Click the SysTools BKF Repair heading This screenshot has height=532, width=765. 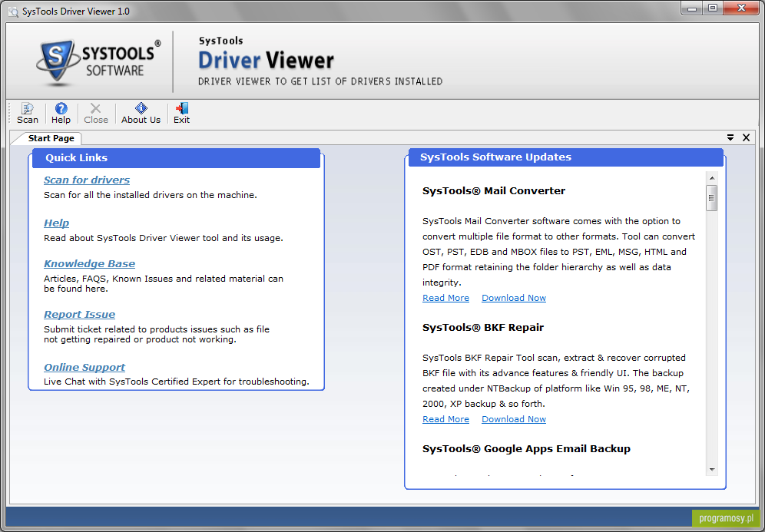pyautogui.click(x=483, y=327)
